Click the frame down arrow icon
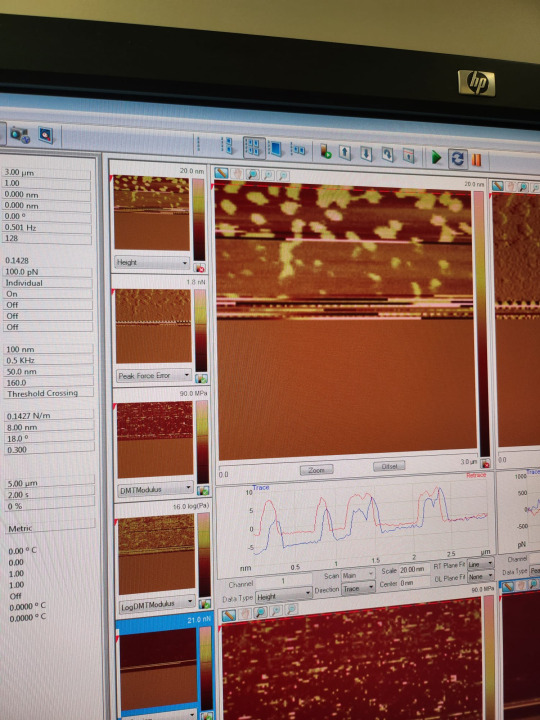 click(366, 153)
